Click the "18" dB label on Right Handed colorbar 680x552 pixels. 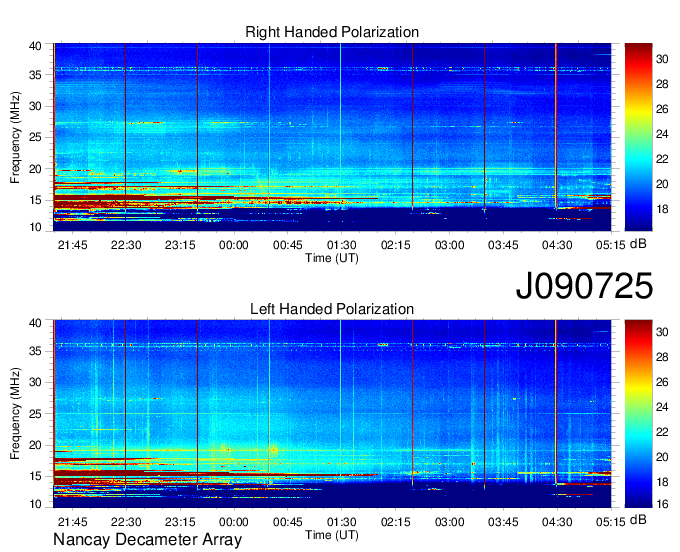click(x=662, y=209)
